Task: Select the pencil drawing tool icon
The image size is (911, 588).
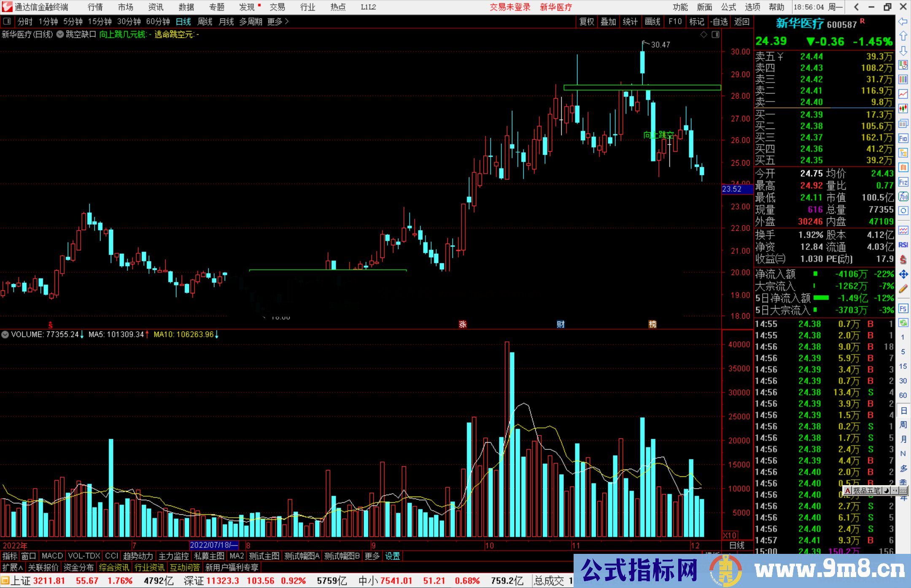Action: [903, 289]
